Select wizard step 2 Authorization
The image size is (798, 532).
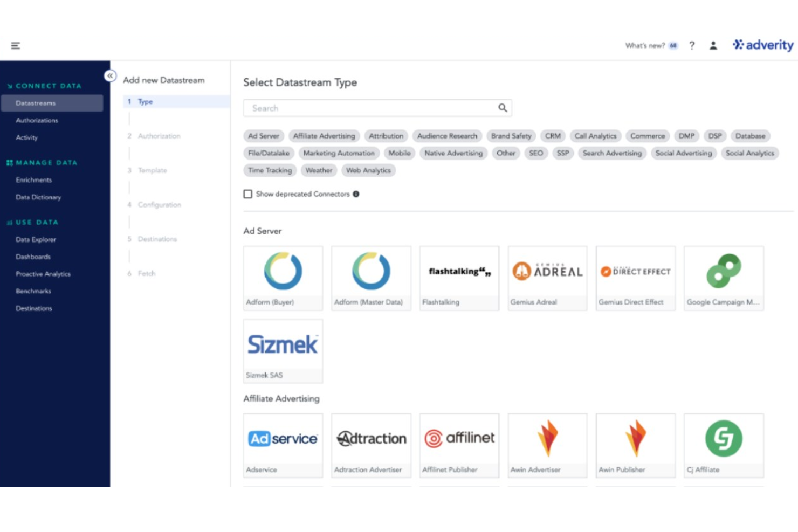154,136
